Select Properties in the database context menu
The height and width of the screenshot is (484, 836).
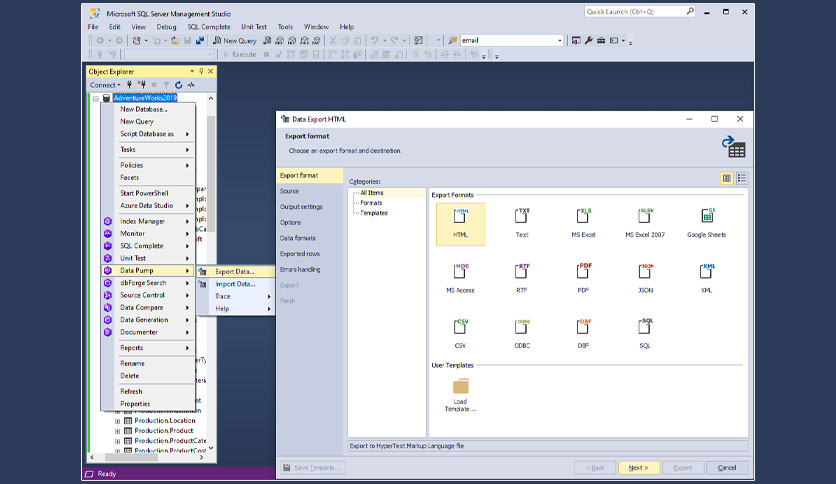[148, 404]
